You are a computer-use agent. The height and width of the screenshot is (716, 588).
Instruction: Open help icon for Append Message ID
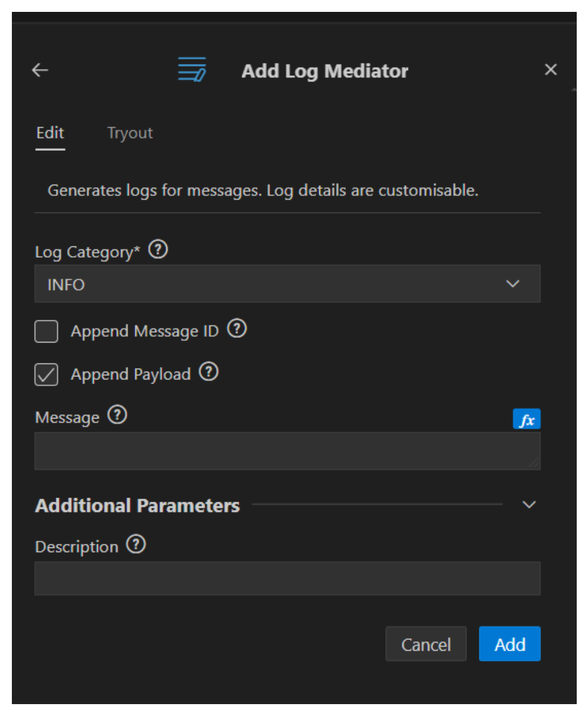click(x=237, y=328)
